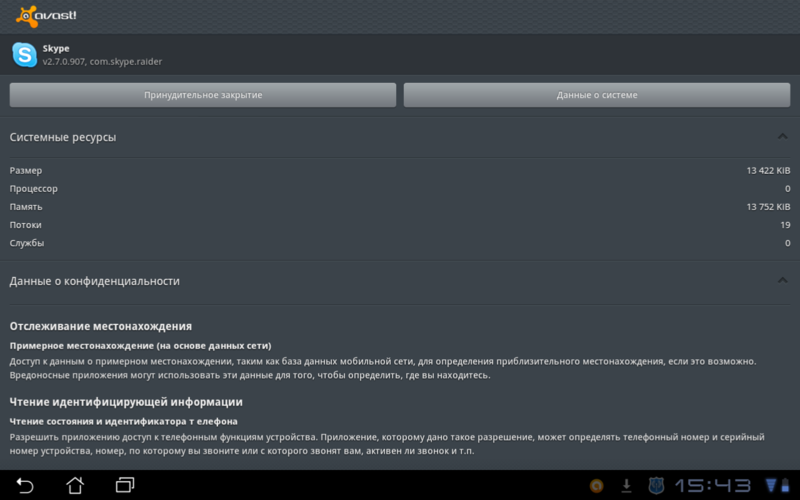Select the Память row label

coord(26,207)
